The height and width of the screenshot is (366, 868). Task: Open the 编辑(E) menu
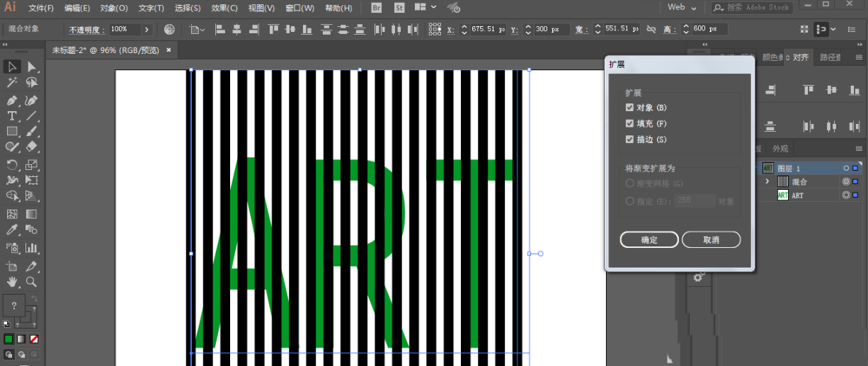(x=77, y=8)
